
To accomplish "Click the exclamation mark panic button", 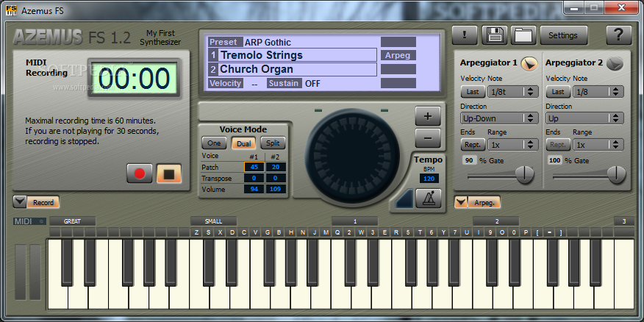I will coord(465,35).
